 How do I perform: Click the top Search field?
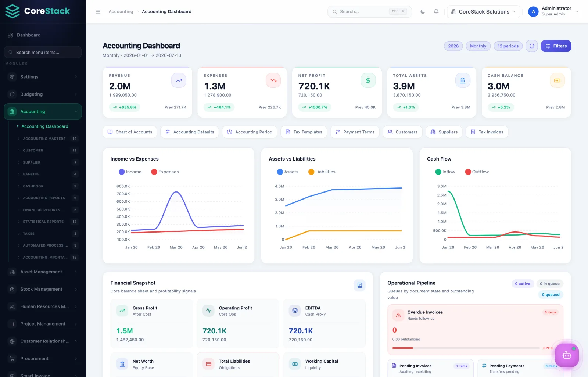coord(370,12)
